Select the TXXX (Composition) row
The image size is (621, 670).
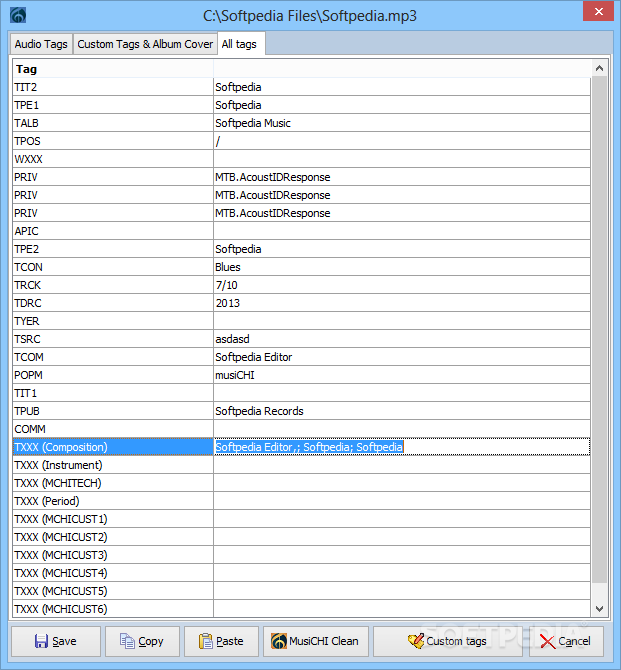301,447
